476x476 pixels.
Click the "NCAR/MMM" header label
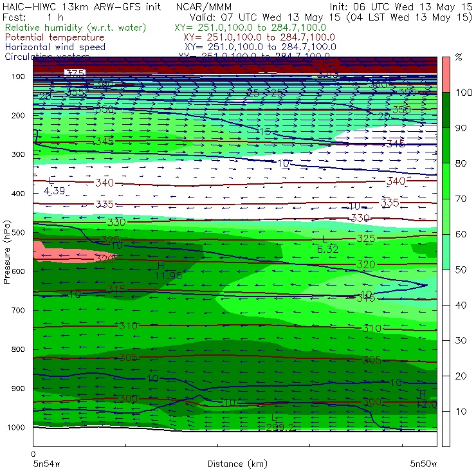204,7
